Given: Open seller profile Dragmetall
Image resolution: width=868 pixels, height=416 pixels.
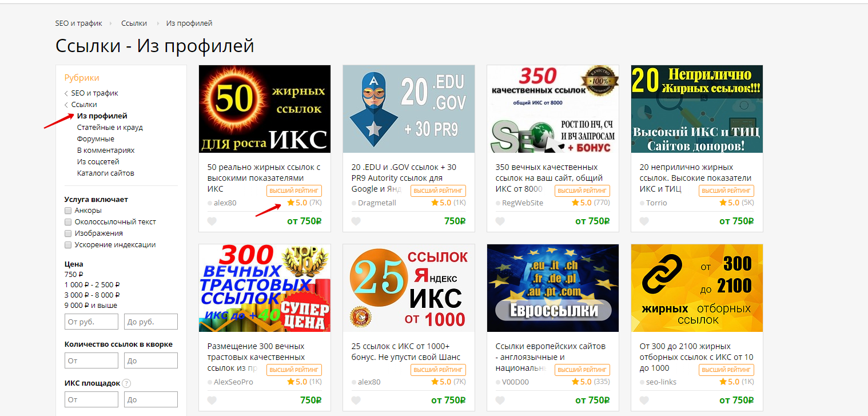Looking at the screenshot, I should (x=377, y=203).
